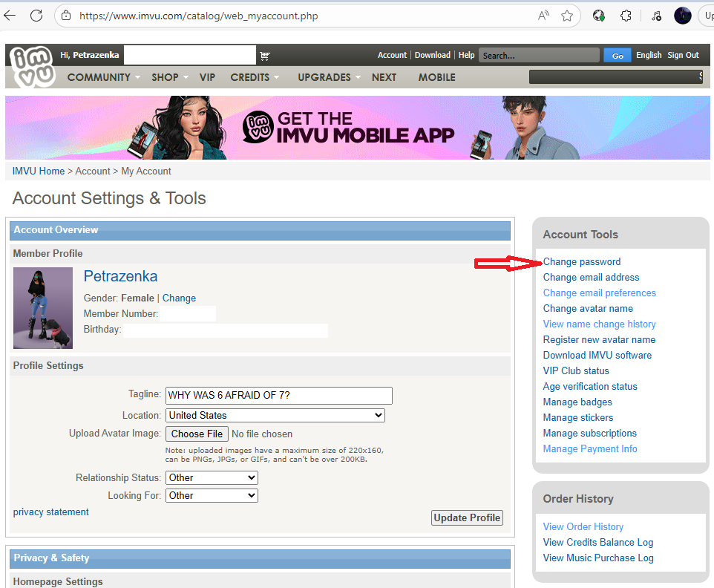Click the Choose File button
The width and height of the screenshot is (714, 588).
(x=197, y=434)
